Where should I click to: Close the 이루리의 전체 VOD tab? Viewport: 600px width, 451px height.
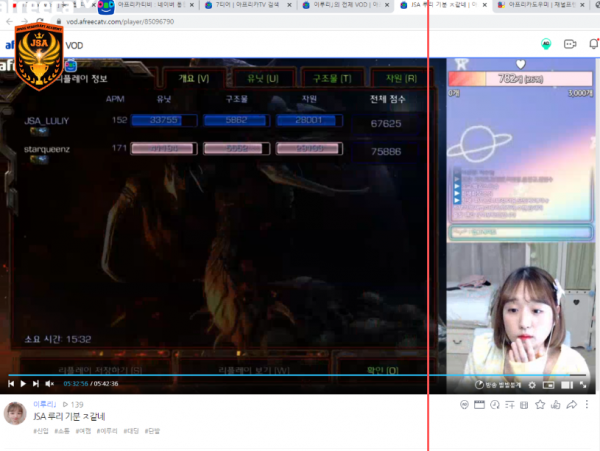(x=387, y=5)
